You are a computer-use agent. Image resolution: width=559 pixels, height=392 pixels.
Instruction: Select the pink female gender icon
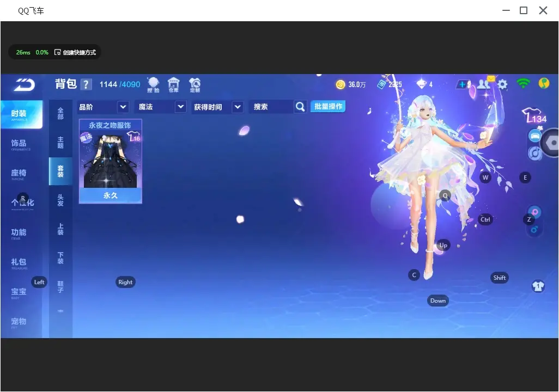click(535, 212)
